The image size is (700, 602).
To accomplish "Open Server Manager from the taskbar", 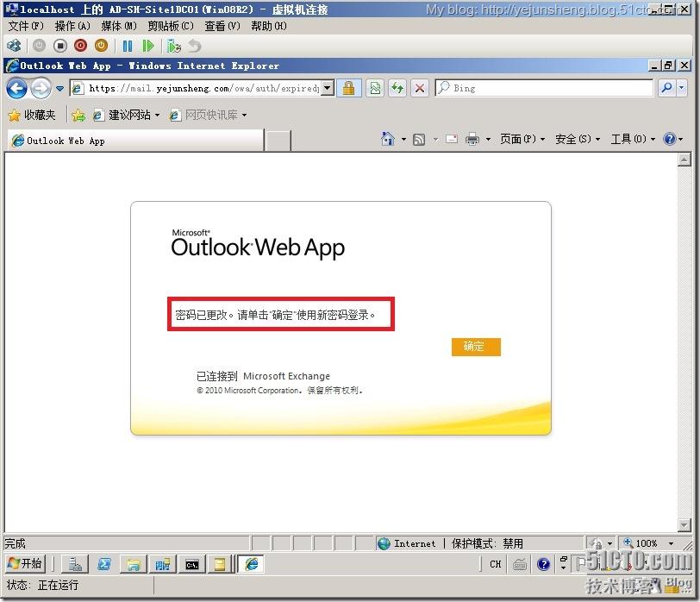I will [75, 565].
